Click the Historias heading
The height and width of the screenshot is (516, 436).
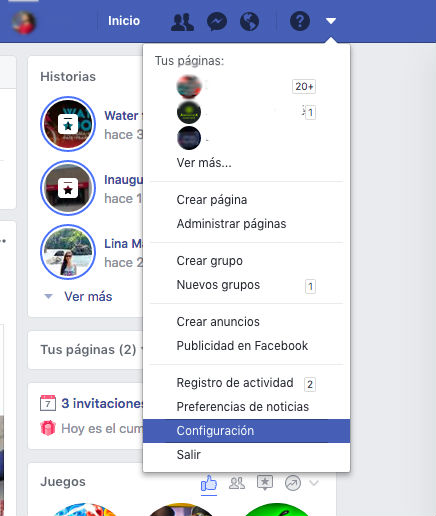[x=68, y=77]
